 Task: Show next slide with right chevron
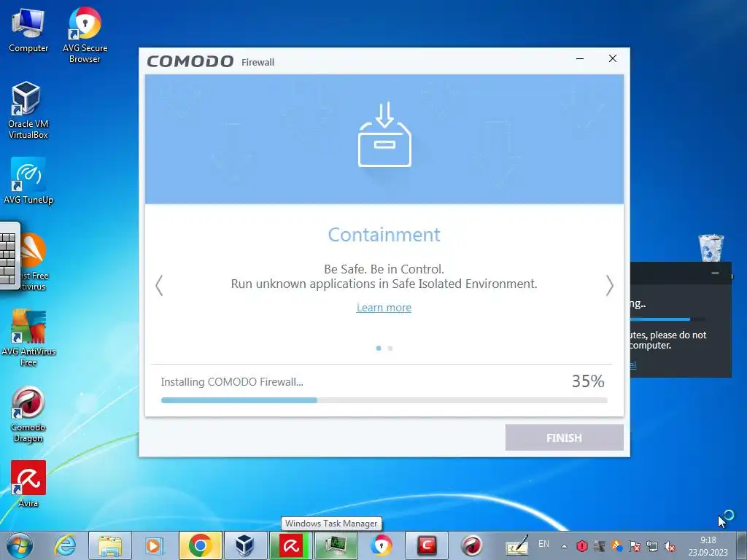click(609, 285)
